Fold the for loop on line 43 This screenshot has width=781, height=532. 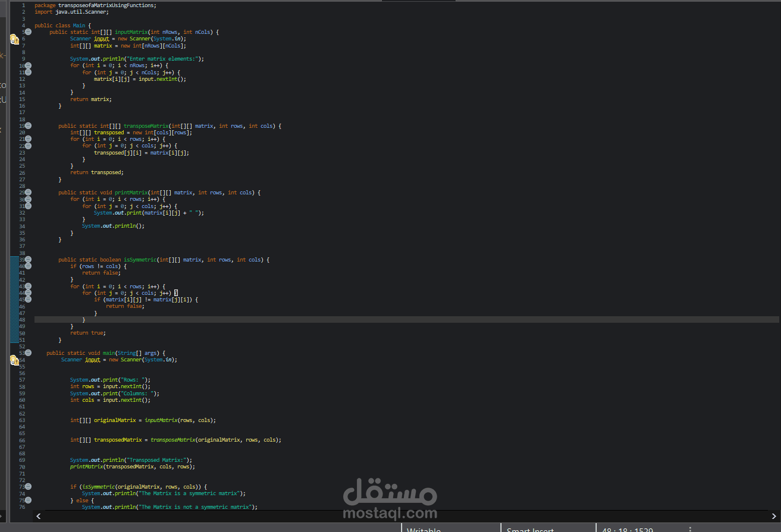point(28,286)
